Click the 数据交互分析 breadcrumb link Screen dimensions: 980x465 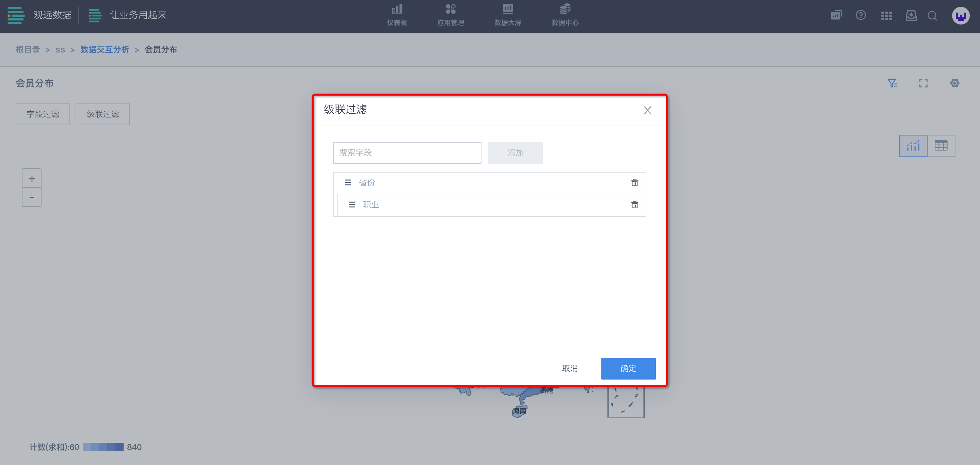tap(105, 49)
